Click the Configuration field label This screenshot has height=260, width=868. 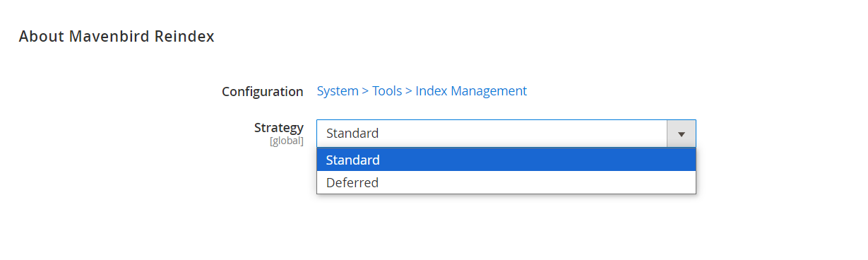(263, 92)
